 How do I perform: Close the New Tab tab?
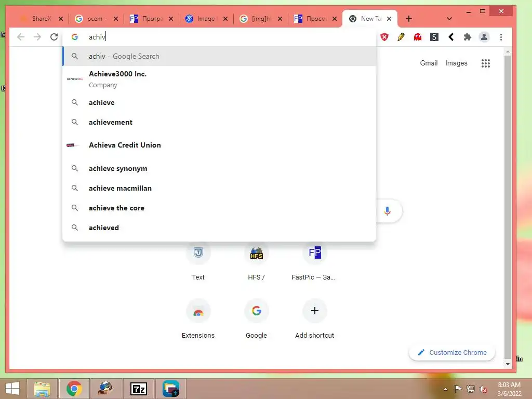pyautogui.click(x=389, y=19)
